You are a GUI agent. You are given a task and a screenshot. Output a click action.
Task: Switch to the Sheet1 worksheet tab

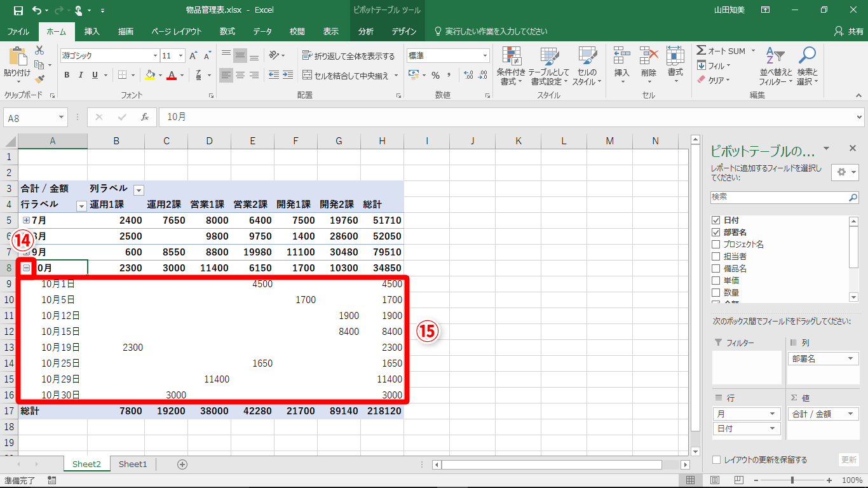coord(133,464)
